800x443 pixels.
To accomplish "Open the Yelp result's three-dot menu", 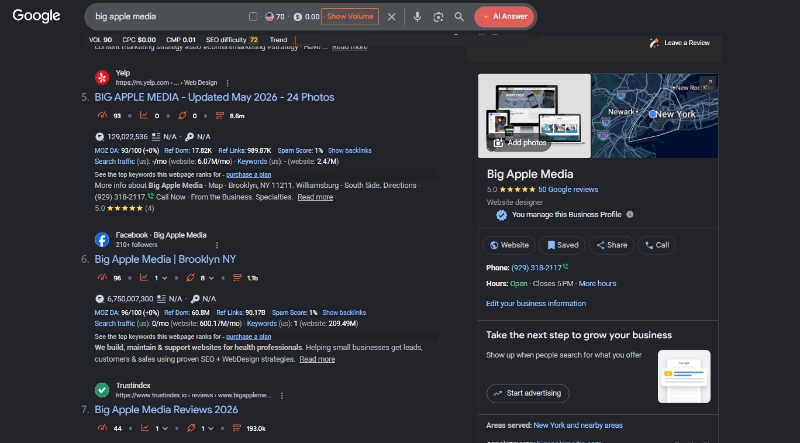I will tap(228, 83).
